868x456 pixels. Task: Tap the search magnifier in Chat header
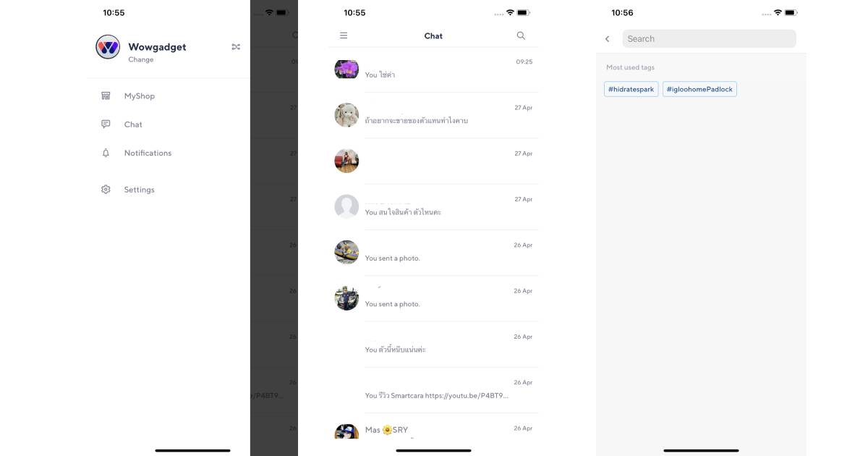[521, 35]
